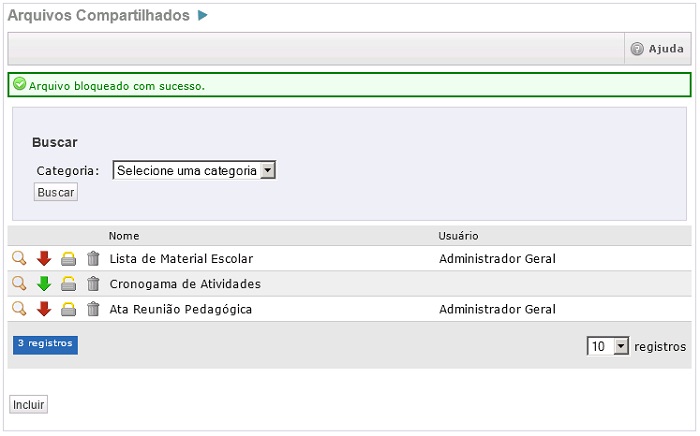Toggle lock on Lista de Material Escolar

coord(68,259)
